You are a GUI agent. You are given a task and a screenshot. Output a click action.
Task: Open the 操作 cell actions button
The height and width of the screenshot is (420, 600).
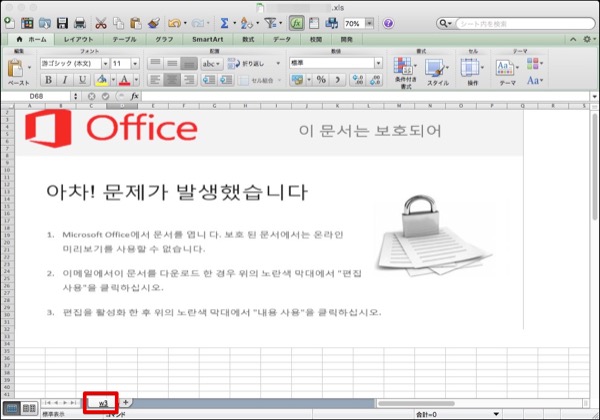[x=472, y=72]
